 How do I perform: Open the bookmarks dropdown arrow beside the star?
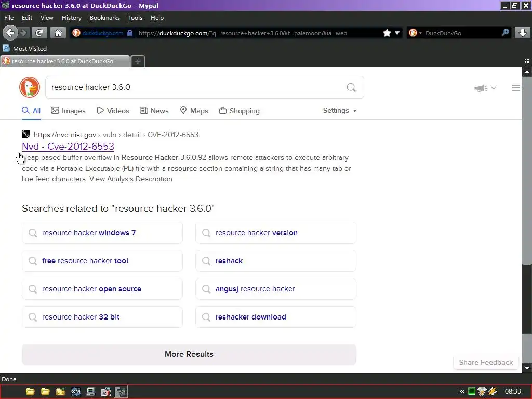(x=397, y=33)
